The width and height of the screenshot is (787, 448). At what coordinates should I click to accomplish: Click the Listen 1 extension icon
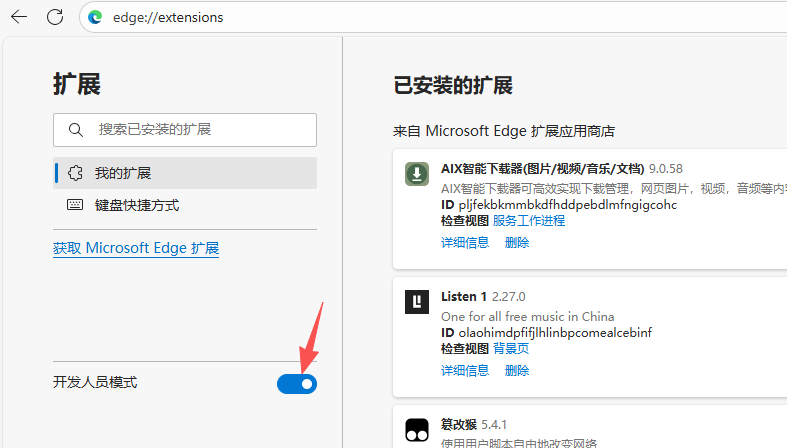417,302
